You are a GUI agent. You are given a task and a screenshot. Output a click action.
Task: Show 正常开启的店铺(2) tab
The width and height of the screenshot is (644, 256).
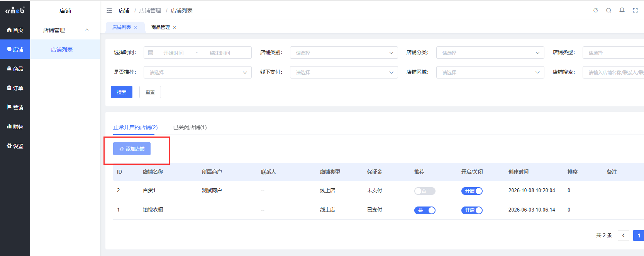[135, 127]
